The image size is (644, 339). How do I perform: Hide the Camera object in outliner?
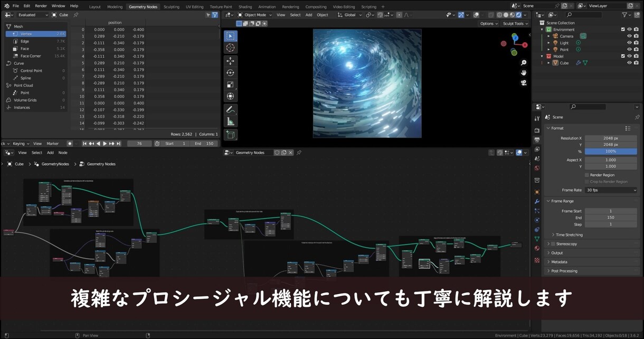tap(629, 36)
